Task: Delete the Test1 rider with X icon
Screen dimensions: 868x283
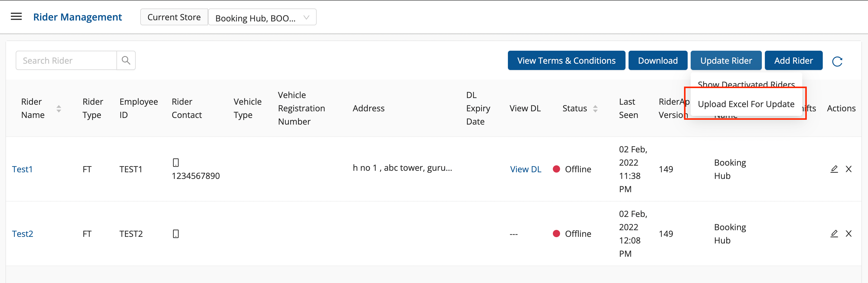Action: click(848, 169)
